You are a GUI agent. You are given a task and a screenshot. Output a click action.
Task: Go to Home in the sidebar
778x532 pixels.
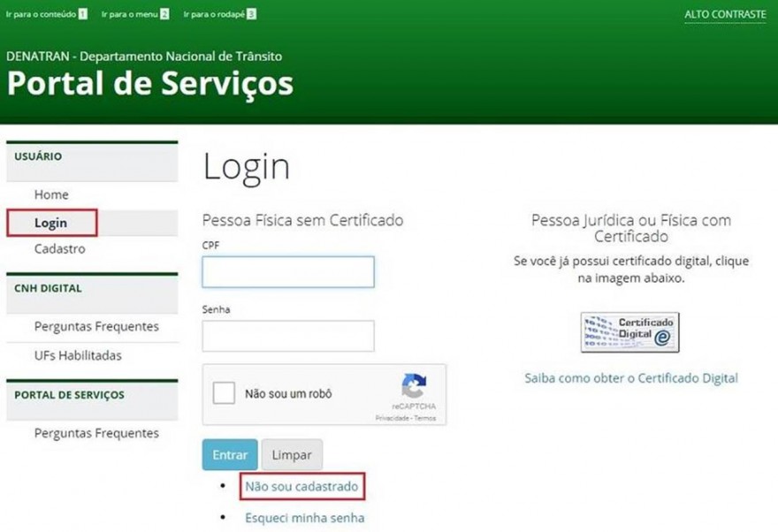[x=51, y=194]
